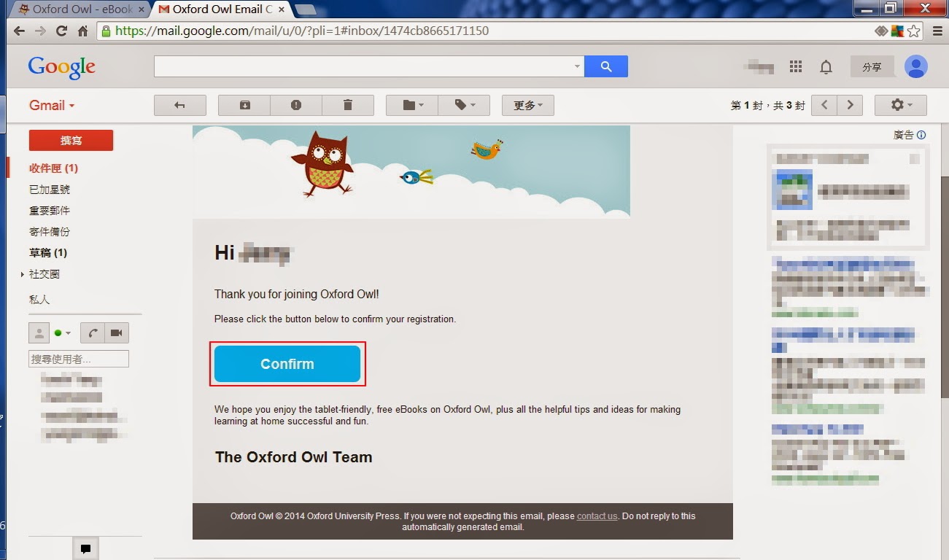Open the 私人 label
This screenshot has height=560, width=949.
pyautogui.click(x=39, y=300)
